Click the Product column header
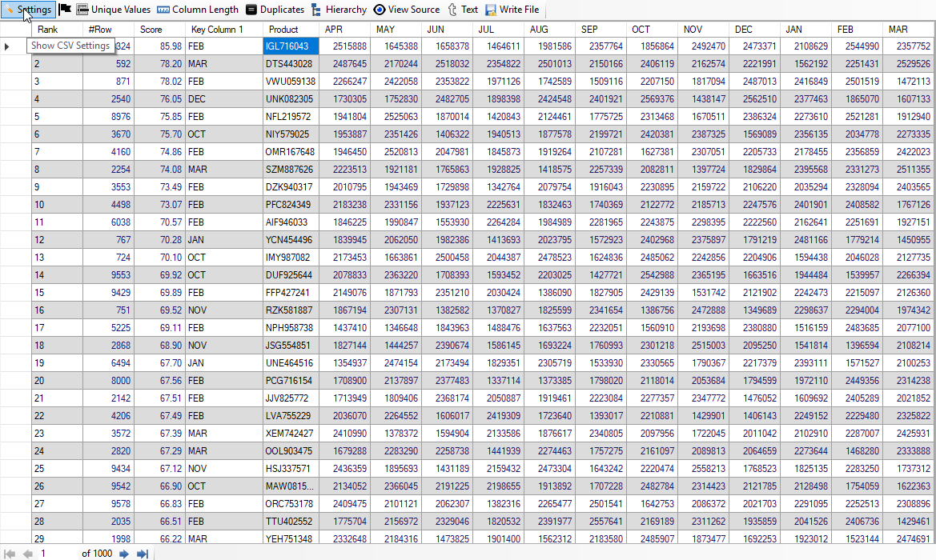This screenshot has width=936, height=560. [291, 30]
